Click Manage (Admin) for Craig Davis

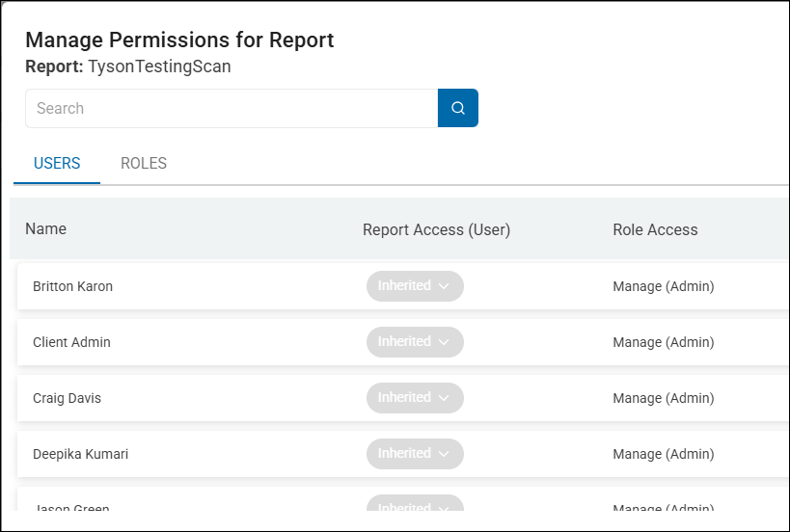(x=663, y=398)
